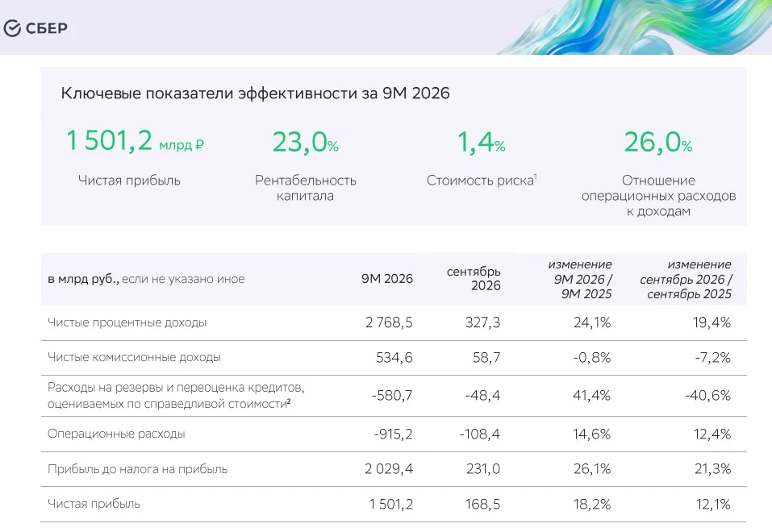This screenshot has height=532, width=772.
Task: Click the value '58,7' in the table
Action: (486, 357)
